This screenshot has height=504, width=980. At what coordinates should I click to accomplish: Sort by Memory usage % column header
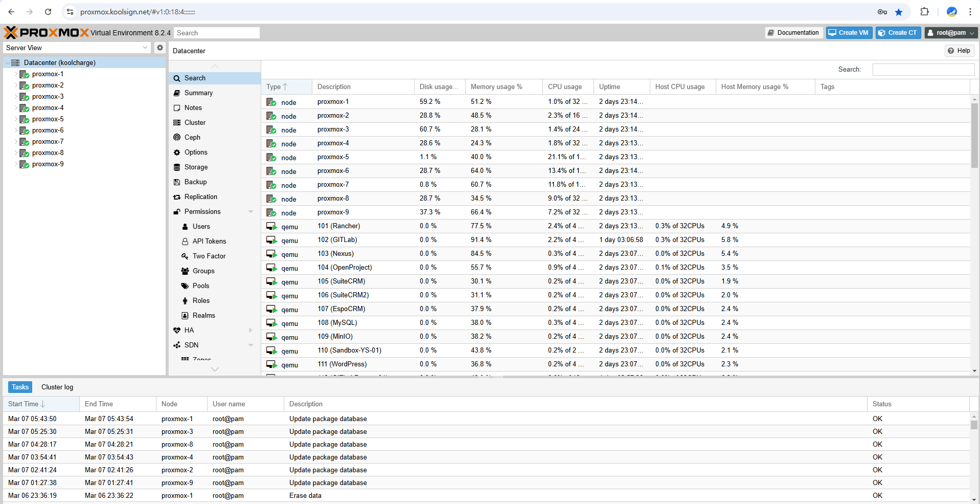coord(504,87)
